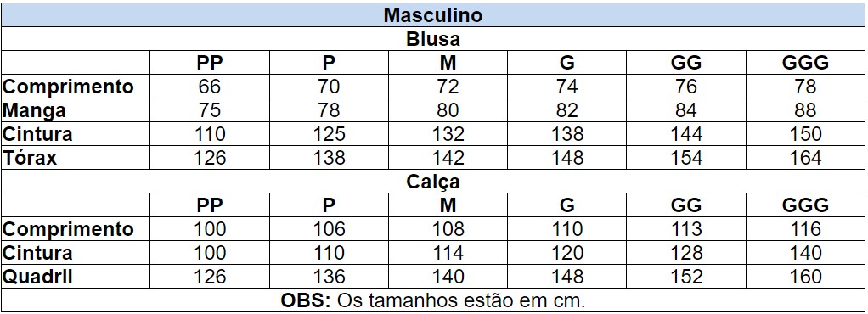
Task: Click the Calça Cintura G value 120
Action: click(x=567, y=253)
